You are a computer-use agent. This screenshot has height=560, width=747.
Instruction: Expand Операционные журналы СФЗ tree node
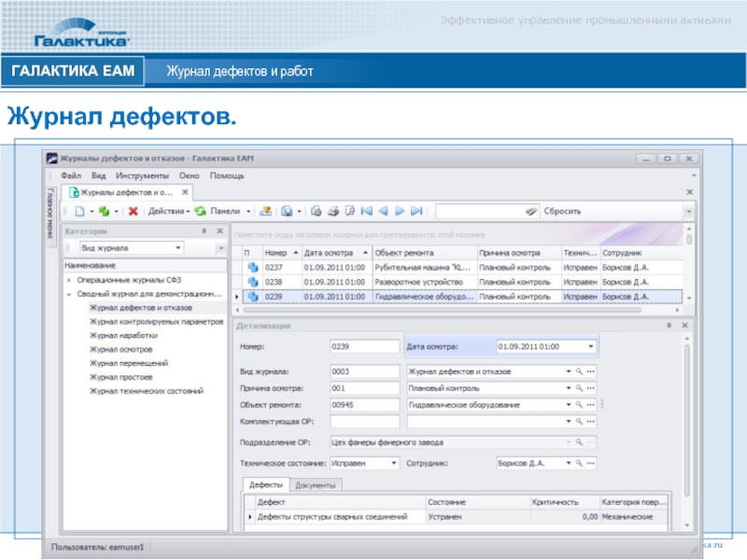click(69, 280)
